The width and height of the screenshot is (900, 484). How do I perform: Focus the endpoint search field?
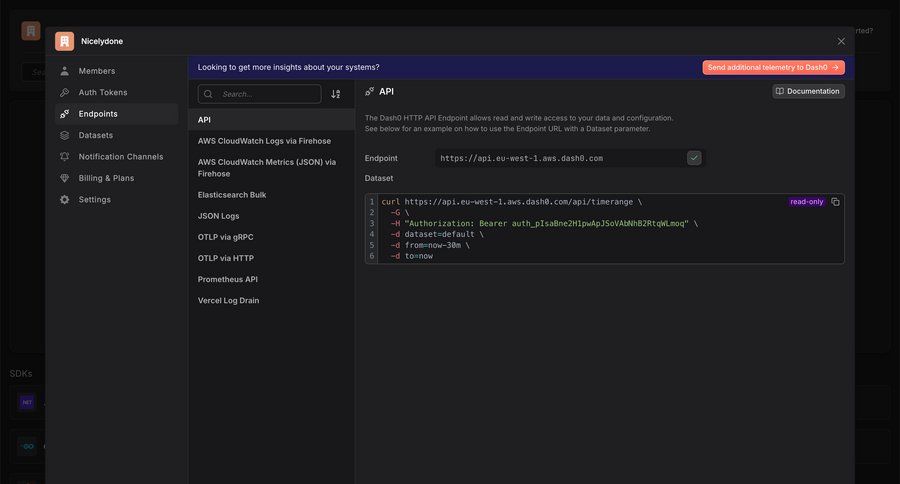[x=265, y=94]
